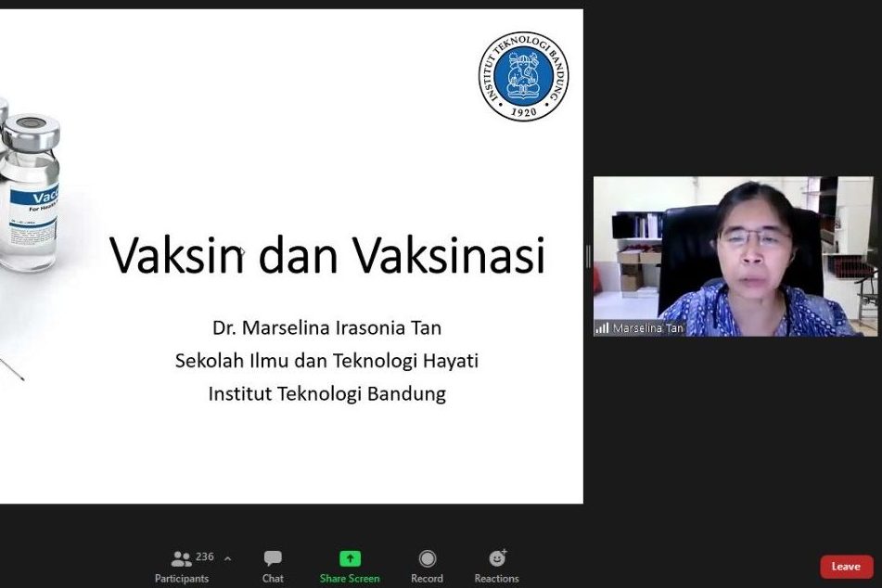Open the Participants panel via people icon
The image size is (882, 588).
tap(181, 558)
